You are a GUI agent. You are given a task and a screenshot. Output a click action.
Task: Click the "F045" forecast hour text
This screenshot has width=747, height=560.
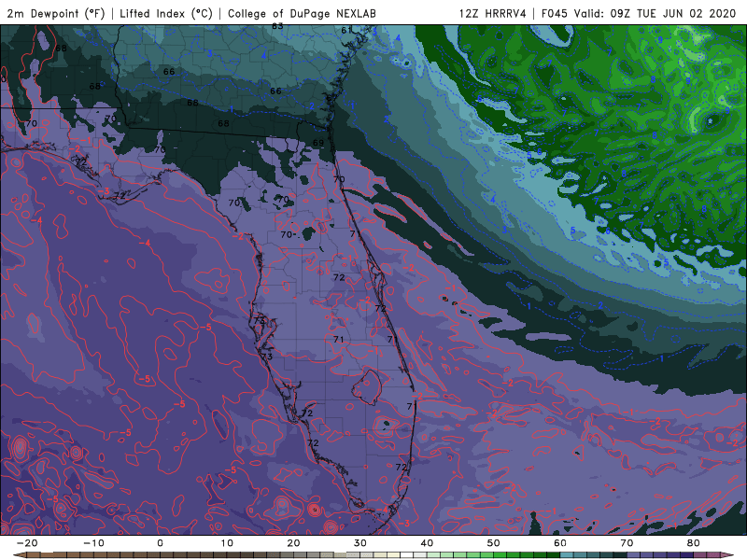(x=554, y=13)
